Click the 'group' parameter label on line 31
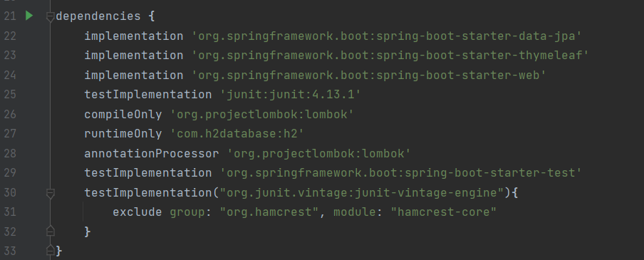 [x=187, y=212]
